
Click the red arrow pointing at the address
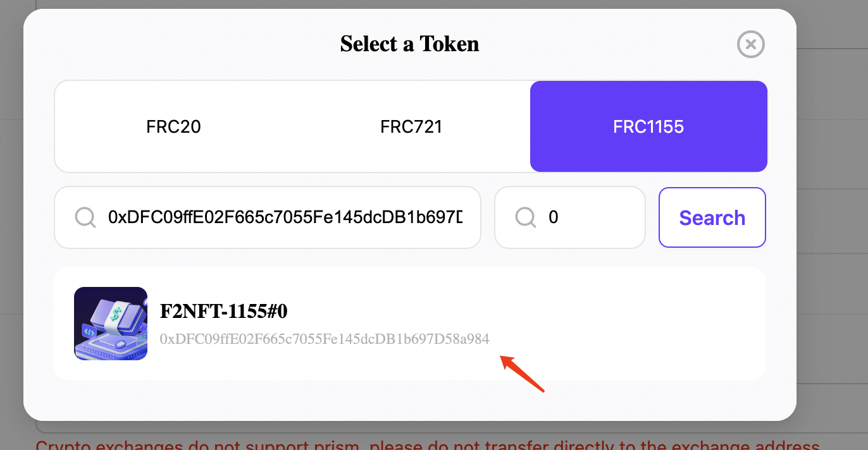523,374
